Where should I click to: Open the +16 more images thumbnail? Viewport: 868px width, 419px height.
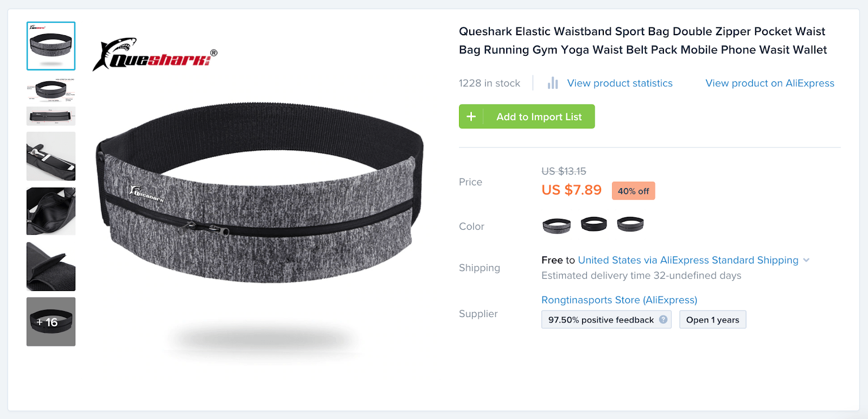pyautogui.click(x=51, y=321)
